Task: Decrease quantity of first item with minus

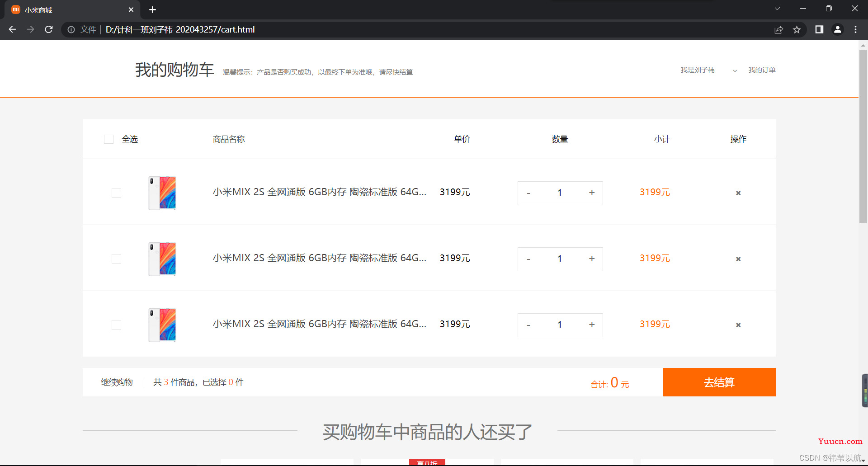Action: (528, 193)
